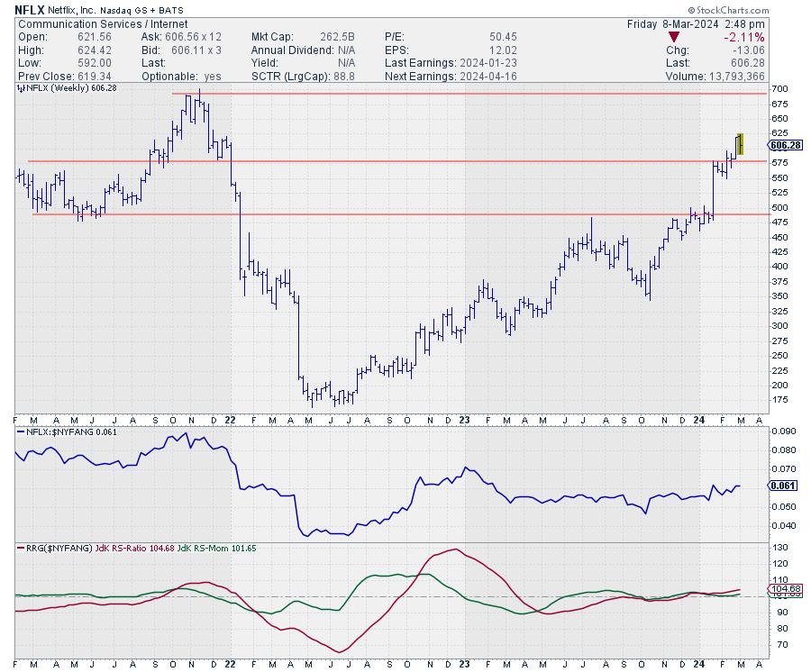The image size is (811, 672).
Task: Click the 606.28 price tag on axis
Action: (786, 145)
